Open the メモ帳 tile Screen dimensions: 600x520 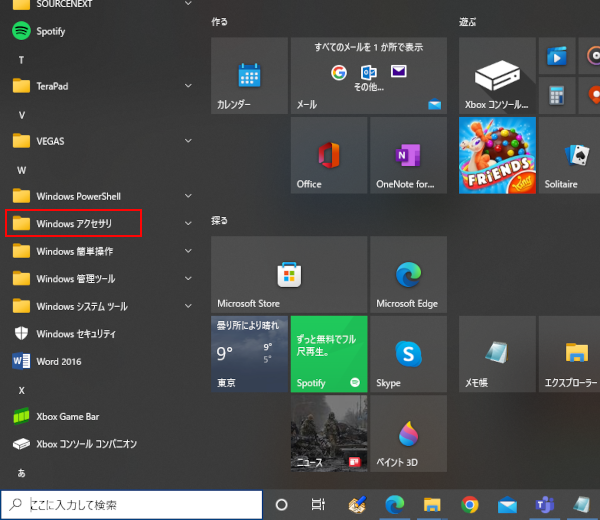tap(497, 354)
